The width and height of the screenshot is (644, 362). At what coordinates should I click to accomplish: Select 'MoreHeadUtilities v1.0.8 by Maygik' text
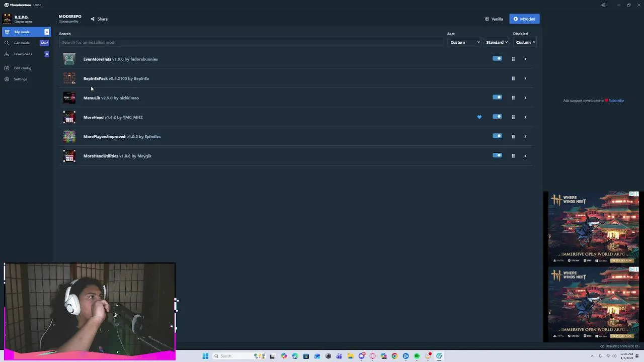pos(117,156)
